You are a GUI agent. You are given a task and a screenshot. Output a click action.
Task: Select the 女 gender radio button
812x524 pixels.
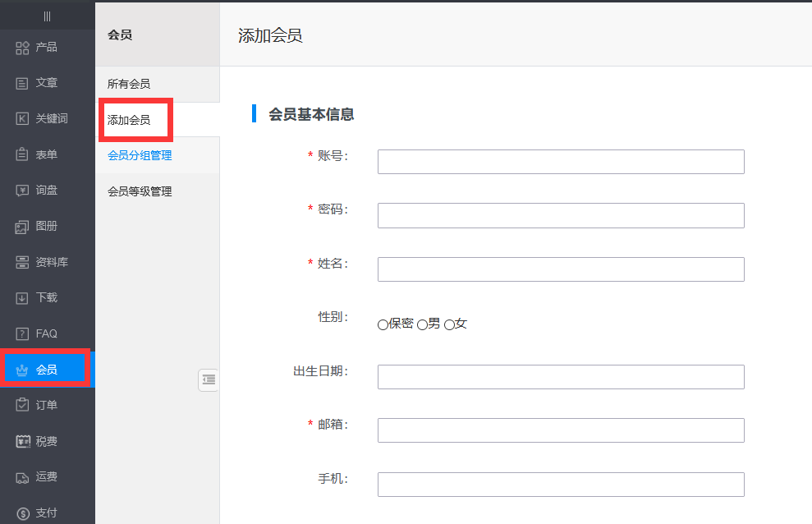pos(449,324)
